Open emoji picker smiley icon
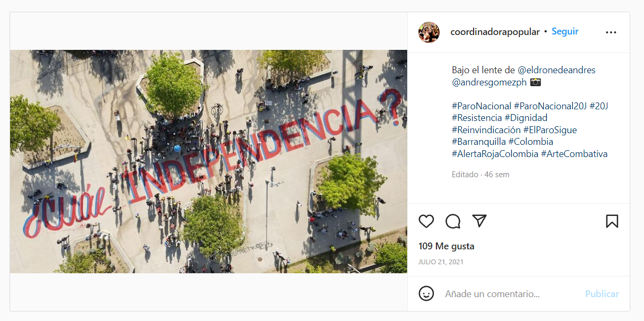 (x=426, y=293)
